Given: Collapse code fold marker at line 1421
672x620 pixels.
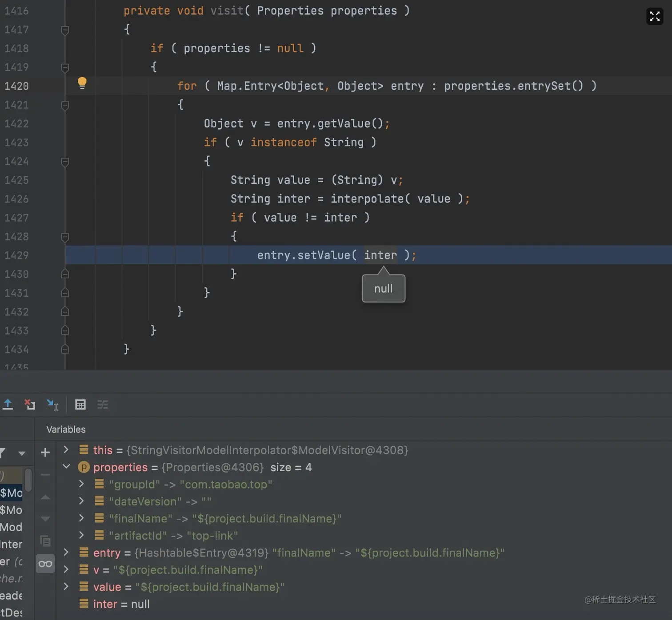Looking at the screenshot, I should [x=65, y=105].
